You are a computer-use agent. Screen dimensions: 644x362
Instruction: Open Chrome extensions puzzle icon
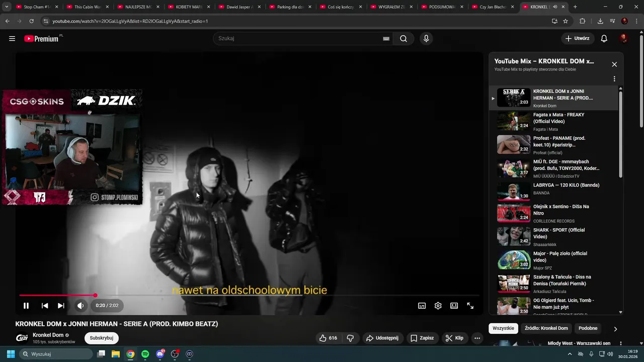(583, 21)
